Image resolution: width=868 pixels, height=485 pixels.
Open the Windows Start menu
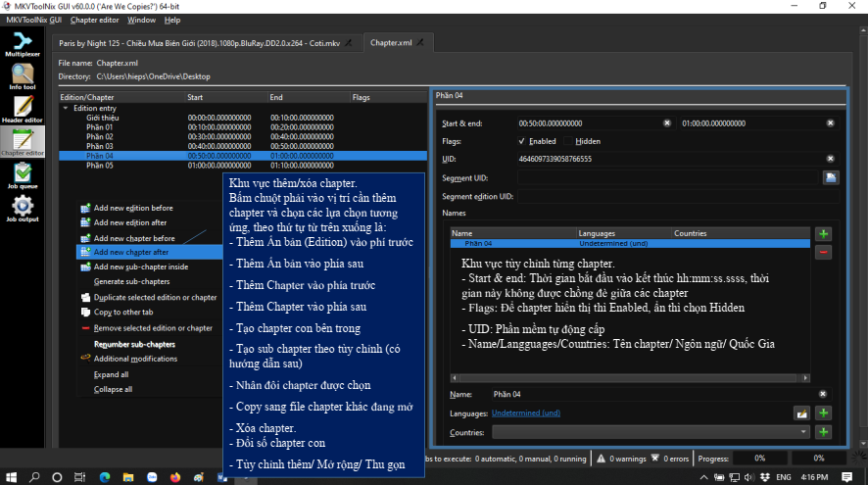11,477
